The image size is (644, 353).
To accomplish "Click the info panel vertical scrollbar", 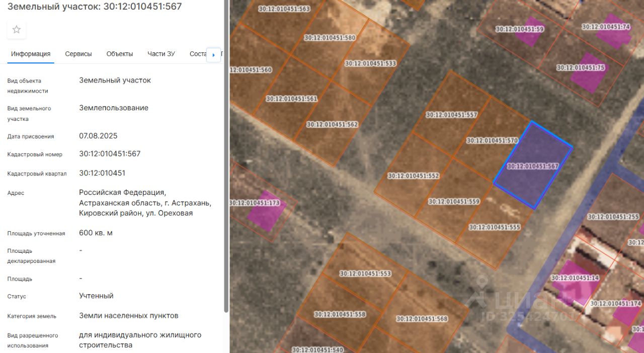I will click(226, 156).
